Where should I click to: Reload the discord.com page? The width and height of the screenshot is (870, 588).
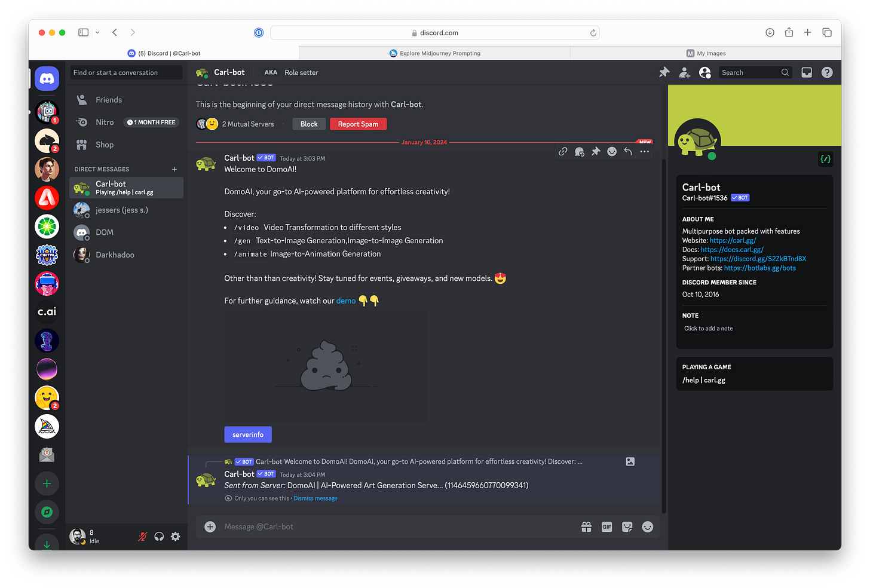tap(593, 33)
